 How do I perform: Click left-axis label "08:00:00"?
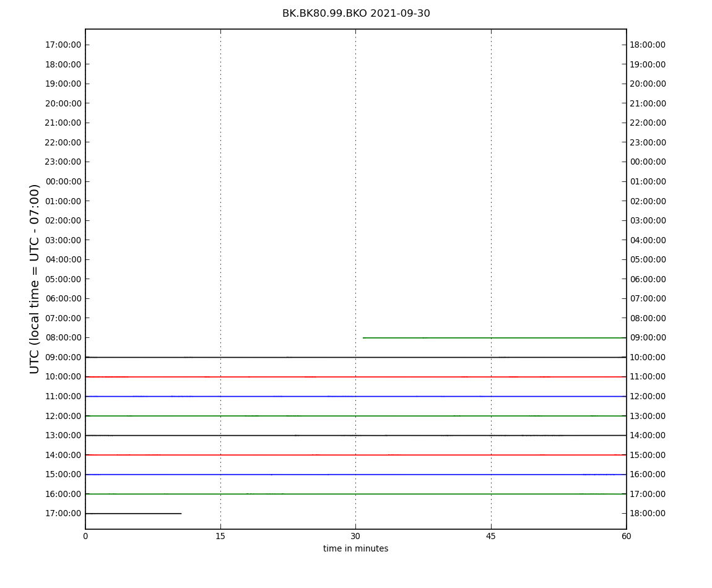pyautogui.click(x=63, y=338)
